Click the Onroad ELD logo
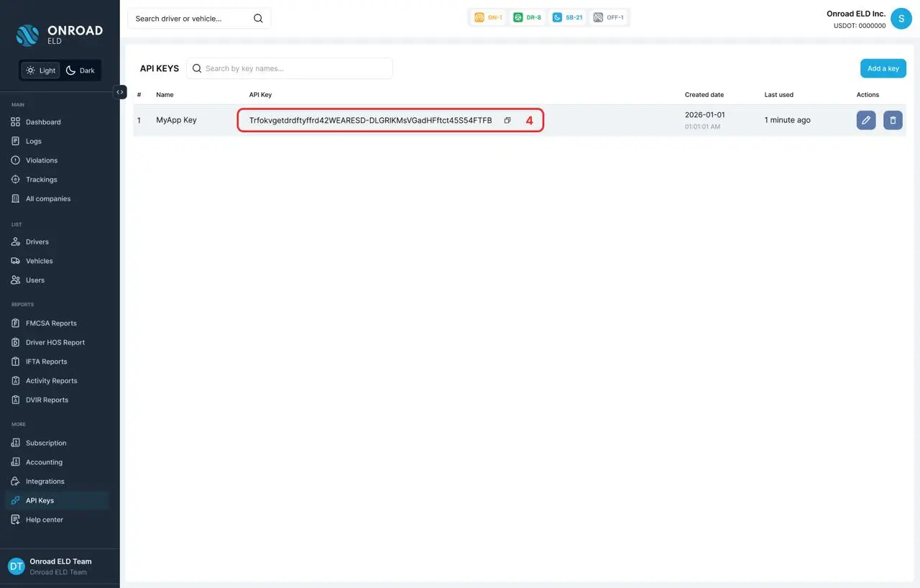Viewport: 920px width, 588px height. coord(59,35)
